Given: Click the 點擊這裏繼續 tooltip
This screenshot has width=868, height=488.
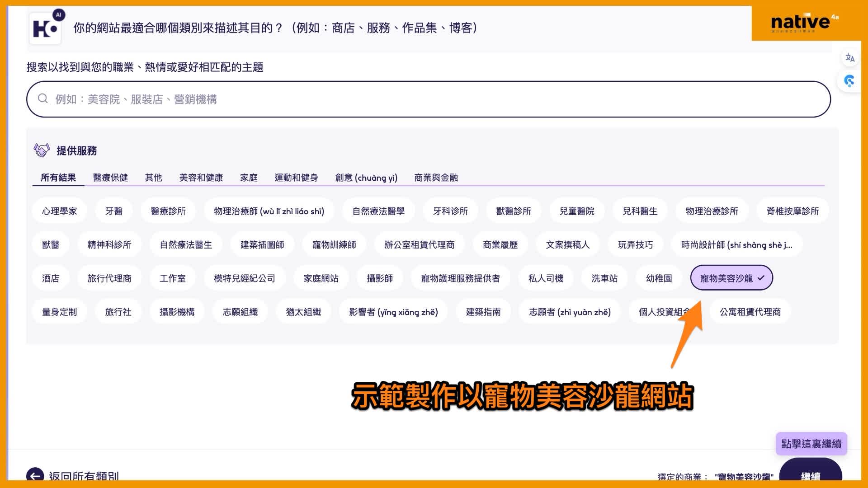Looking at the screenshot, I should 811,444.
